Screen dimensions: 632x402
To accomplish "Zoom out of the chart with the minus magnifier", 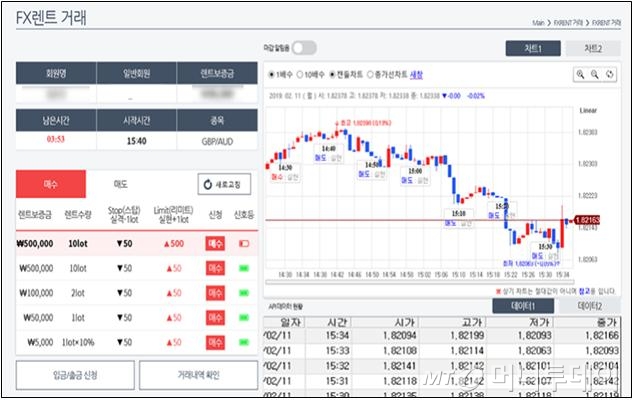I will click(x=595, y=74).
